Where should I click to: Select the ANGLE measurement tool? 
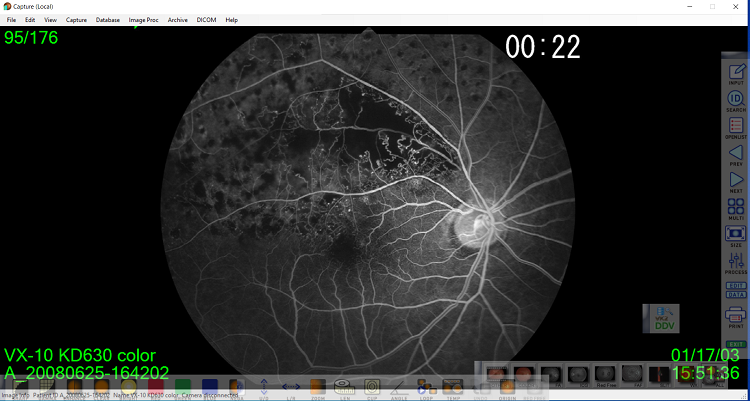click(399, 387)
